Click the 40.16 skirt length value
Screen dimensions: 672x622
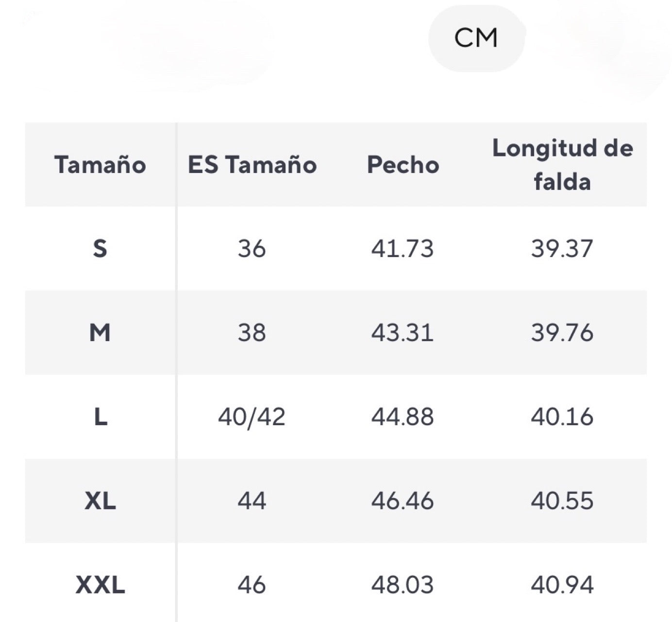pos(562,417)
